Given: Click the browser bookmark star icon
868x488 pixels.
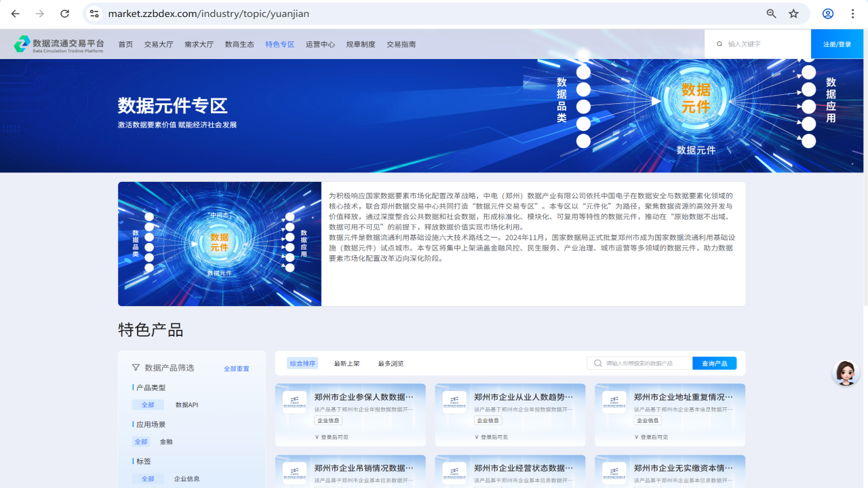Looking at the screenshot, I should pyautogui.click(x=793, y=13).
